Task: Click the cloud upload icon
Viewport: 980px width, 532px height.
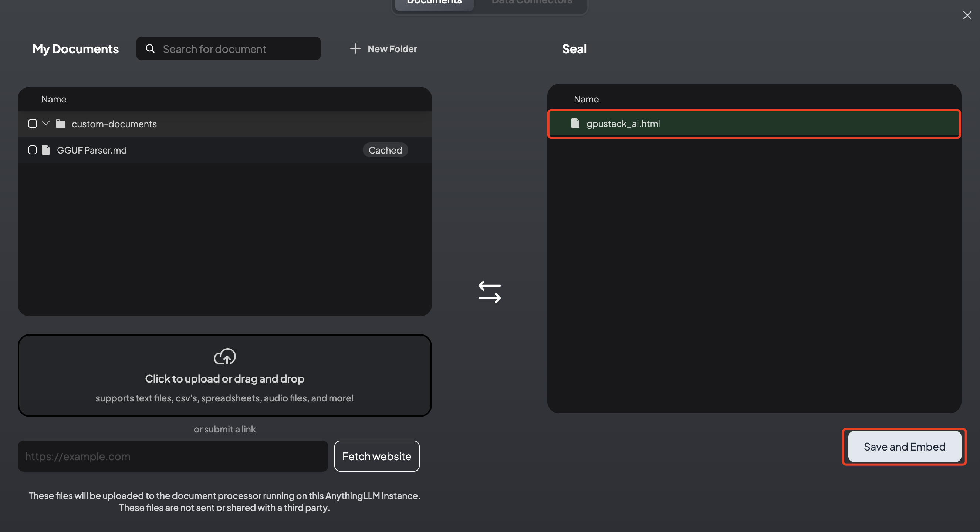Action: click(x=224, y=356)
